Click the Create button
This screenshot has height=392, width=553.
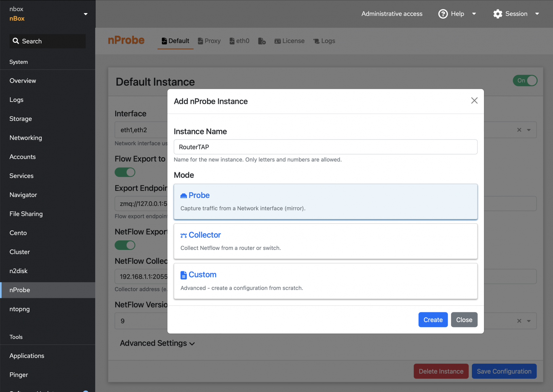[433, 320]
